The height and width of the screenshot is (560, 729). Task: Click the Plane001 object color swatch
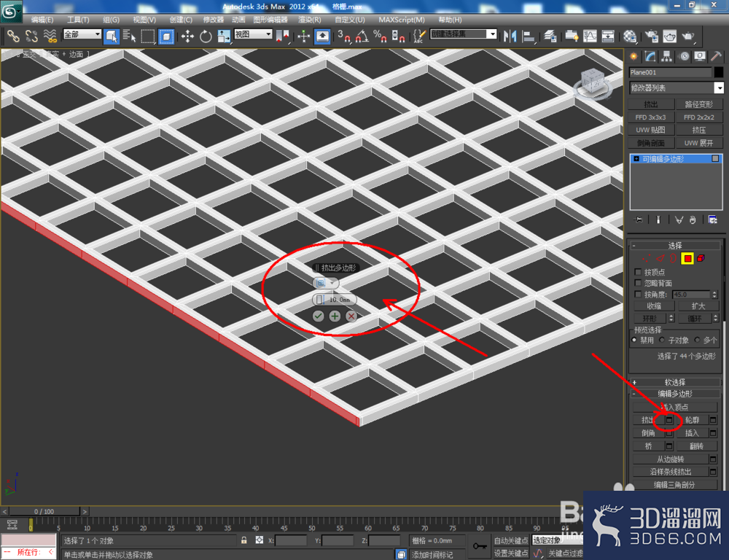pos(719,72)
